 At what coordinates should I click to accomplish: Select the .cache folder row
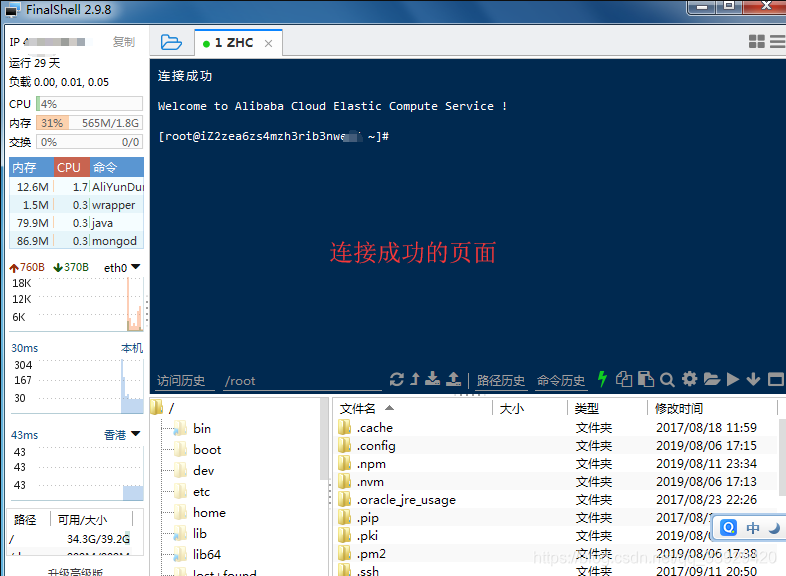[x=556, y=428]
